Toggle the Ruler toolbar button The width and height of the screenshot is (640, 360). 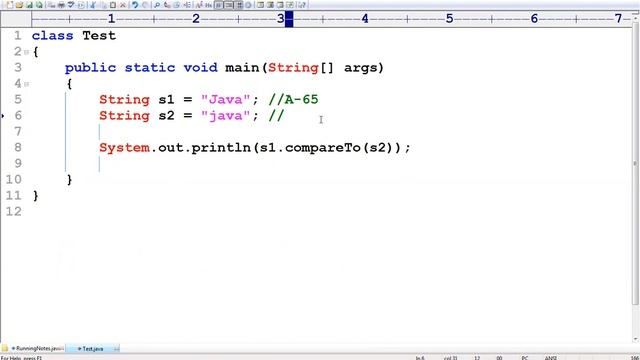239,5
